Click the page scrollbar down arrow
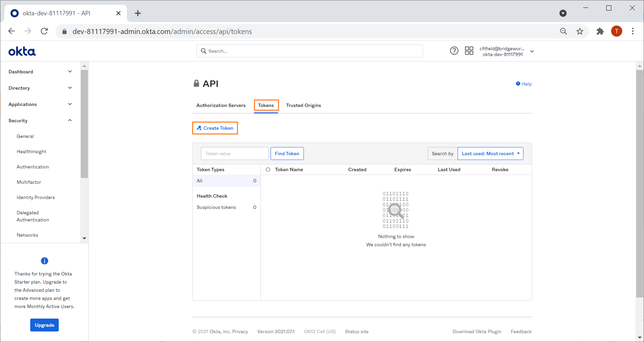This screenshot has width=644, height=342. point(640,338)
